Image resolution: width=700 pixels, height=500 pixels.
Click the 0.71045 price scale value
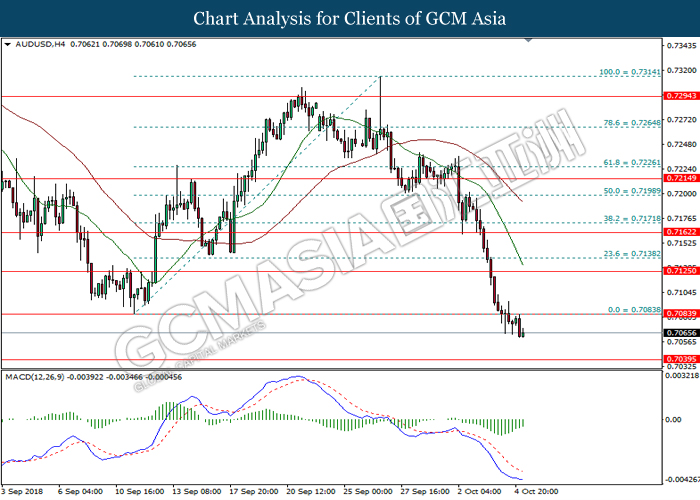pyautogui.click(x=682, y=292)
